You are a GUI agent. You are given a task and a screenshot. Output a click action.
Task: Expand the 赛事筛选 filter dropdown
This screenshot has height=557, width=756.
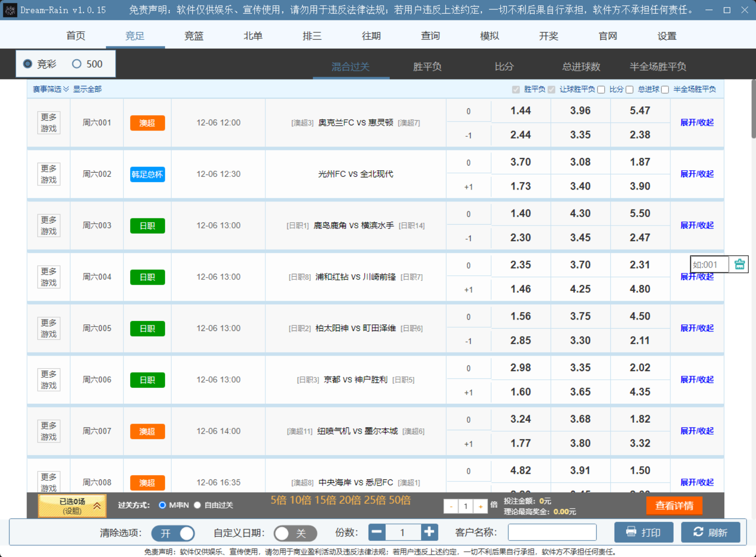coord(51,89)
